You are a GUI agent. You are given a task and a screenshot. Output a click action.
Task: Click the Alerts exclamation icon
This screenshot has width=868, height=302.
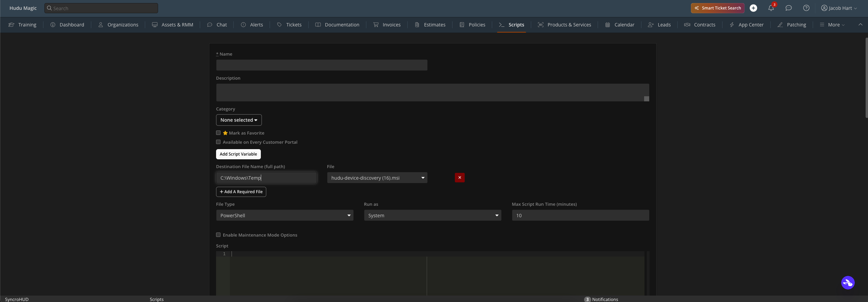click(244, 25)
